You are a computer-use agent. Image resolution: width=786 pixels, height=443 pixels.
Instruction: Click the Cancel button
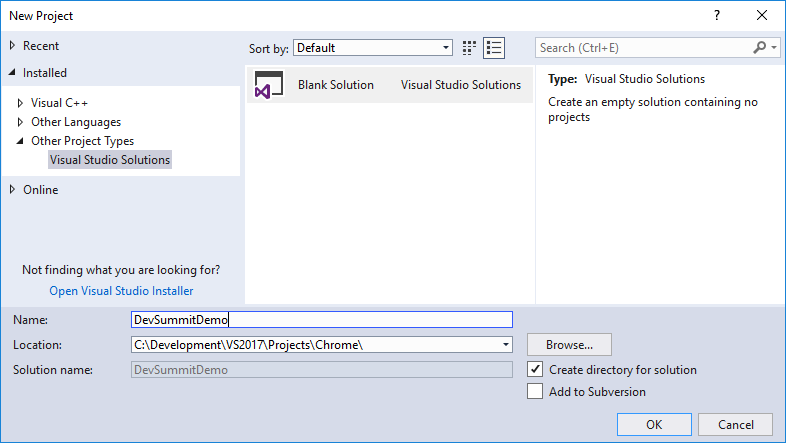735,424
